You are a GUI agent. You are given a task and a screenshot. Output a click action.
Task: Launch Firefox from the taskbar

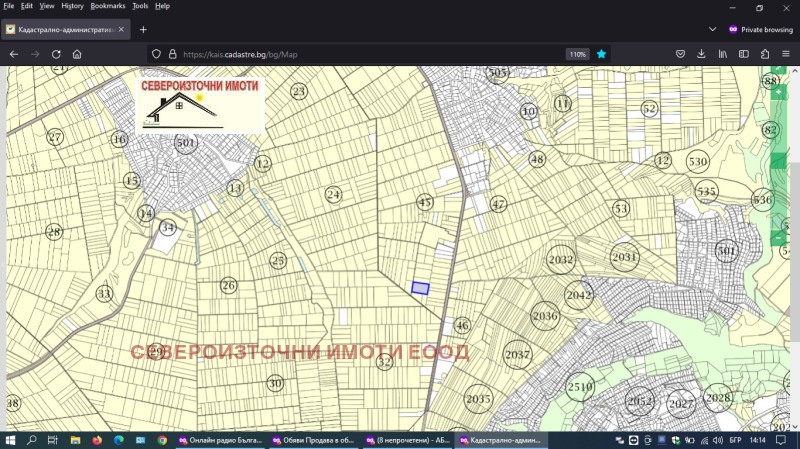(97, 440)
